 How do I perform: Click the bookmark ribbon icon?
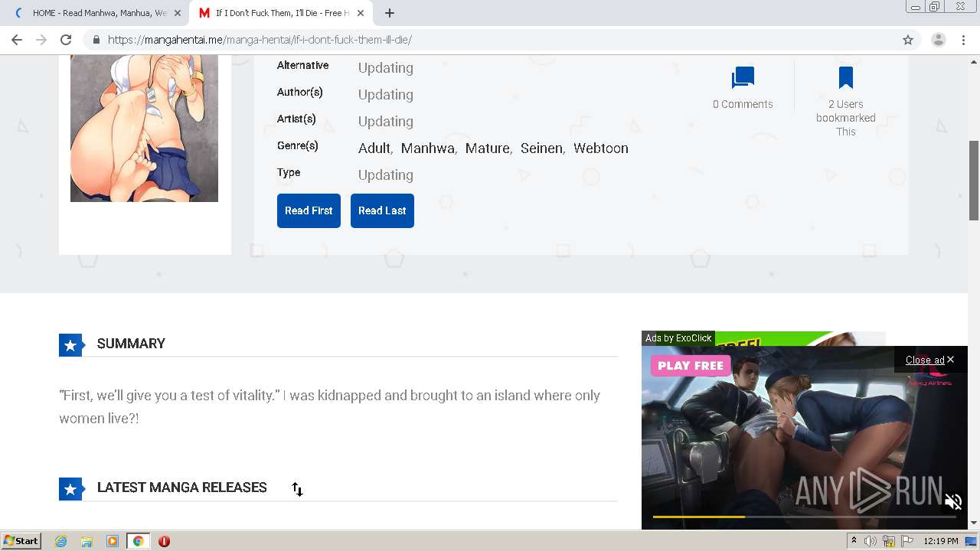(846, 78)
